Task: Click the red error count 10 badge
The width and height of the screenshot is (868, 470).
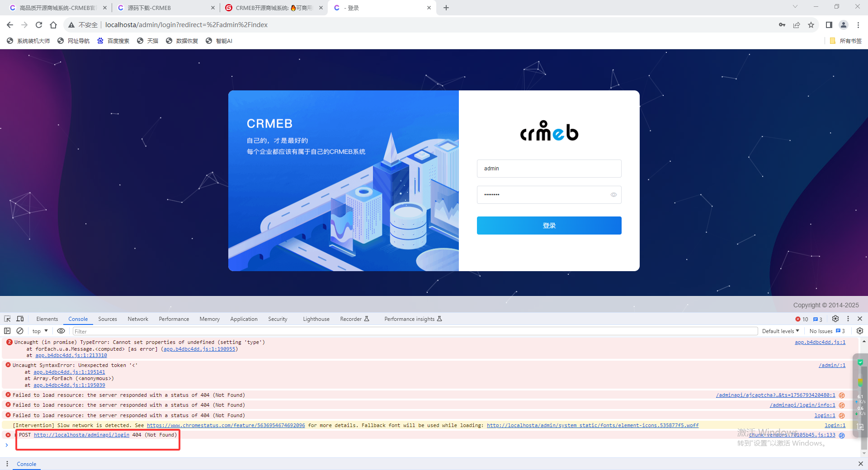Action: click(x=802, y=319)
